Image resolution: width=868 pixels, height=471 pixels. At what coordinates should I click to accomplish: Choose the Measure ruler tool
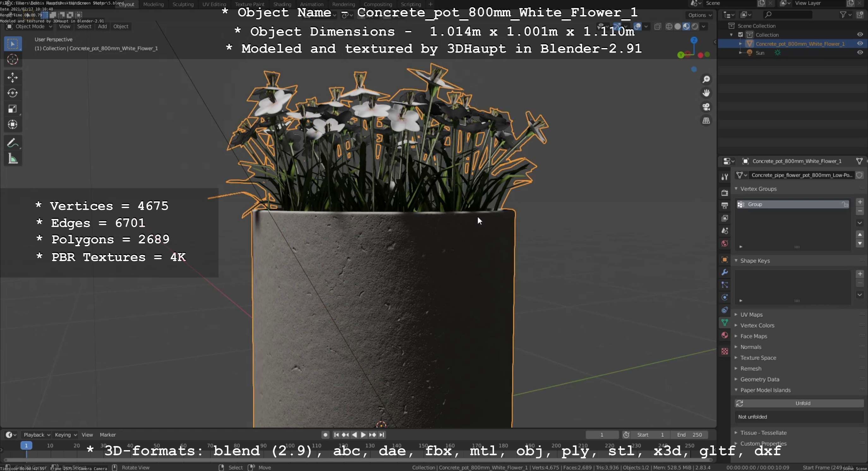click(13, 158)
